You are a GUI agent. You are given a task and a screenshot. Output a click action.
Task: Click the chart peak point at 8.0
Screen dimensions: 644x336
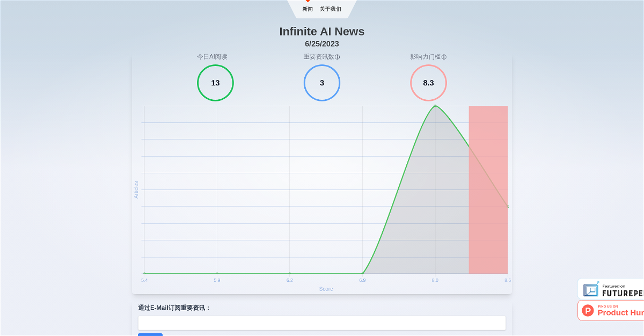pos(435,106)
